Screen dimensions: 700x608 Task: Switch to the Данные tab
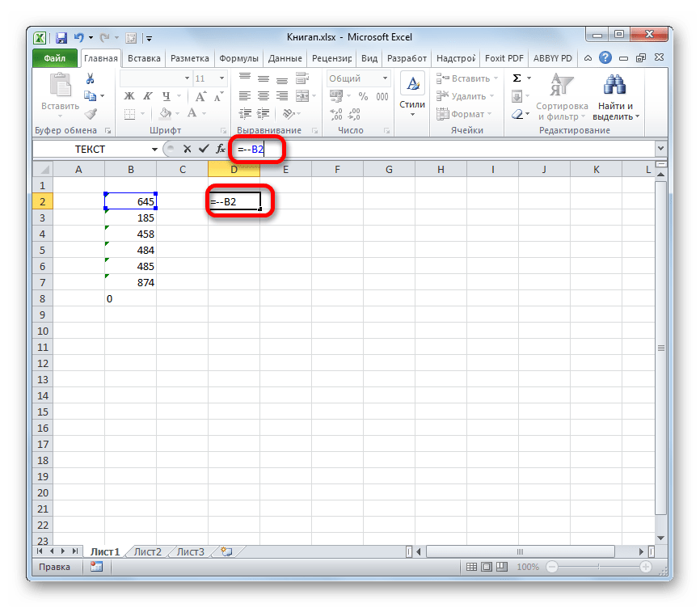pyautogui.click(x=285, y=58)
